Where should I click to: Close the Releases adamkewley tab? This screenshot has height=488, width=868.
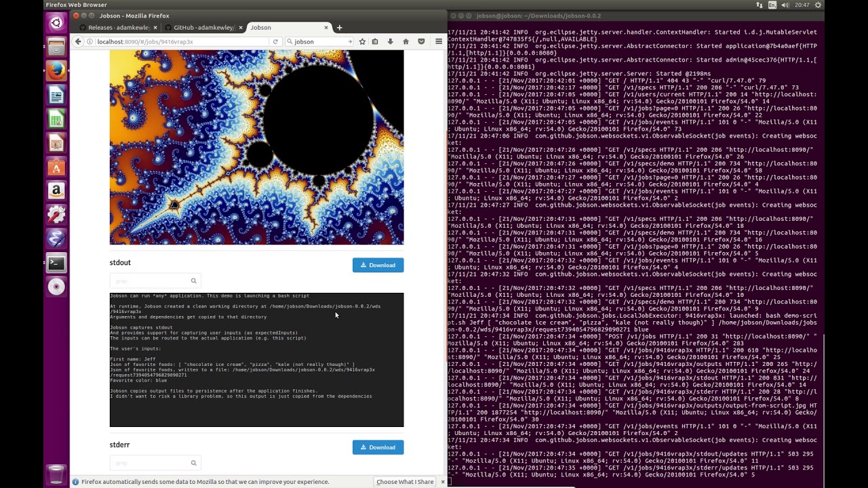point(155,28)
